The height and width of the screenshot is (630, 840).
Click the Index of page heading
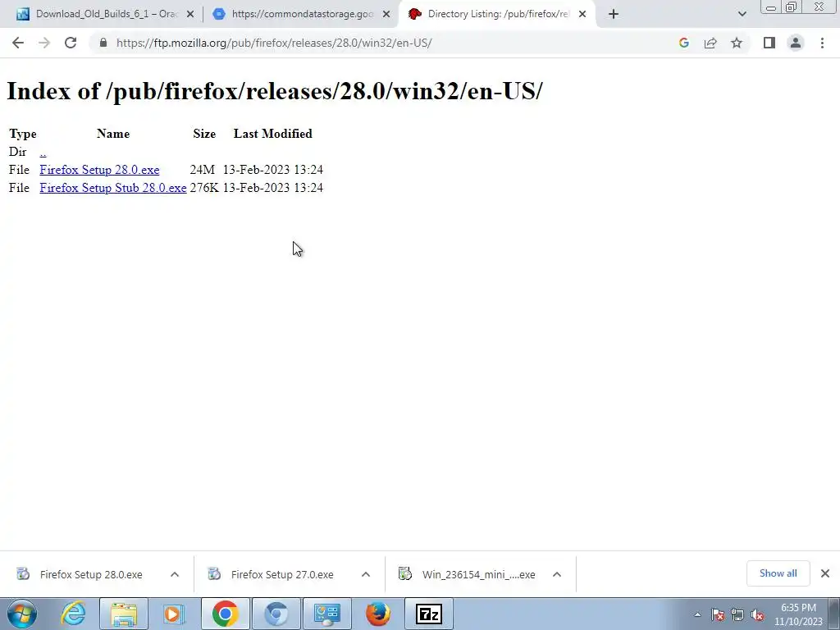coord(274,91)
